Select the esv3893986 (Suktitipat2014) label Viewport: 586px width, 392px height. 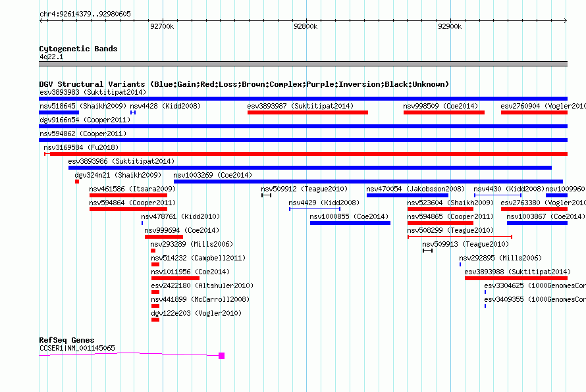121,161
